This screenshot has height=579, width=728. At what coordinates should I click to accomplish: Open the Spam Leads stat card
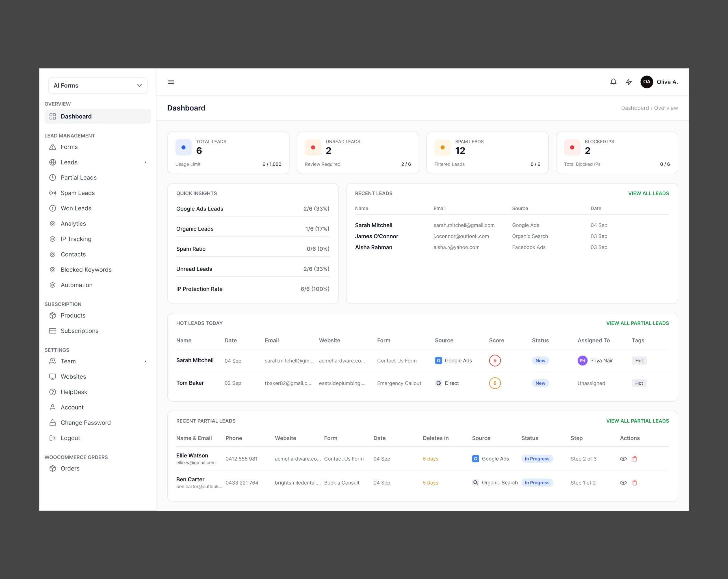pos(487,153)
